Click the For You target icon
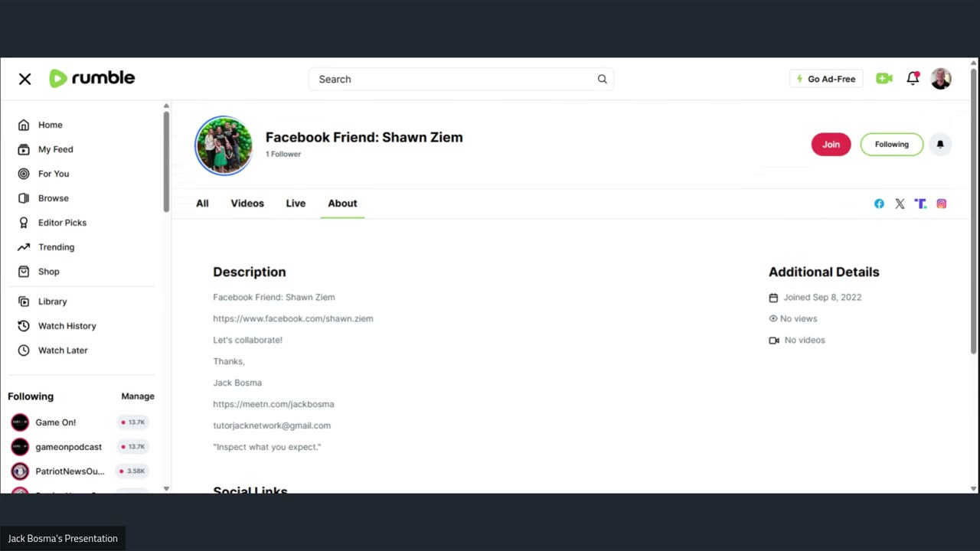 point(24,174)
